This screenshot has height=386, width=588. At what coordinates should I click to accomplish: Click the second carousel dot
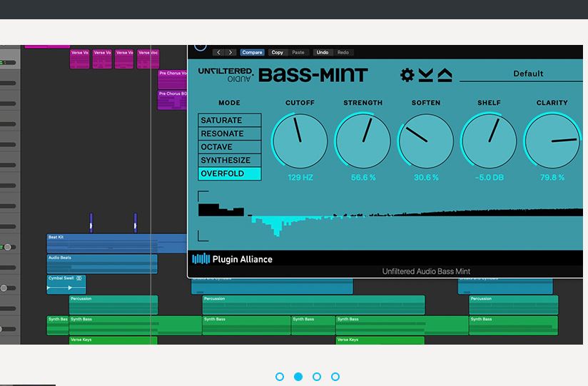click(298, 377)
